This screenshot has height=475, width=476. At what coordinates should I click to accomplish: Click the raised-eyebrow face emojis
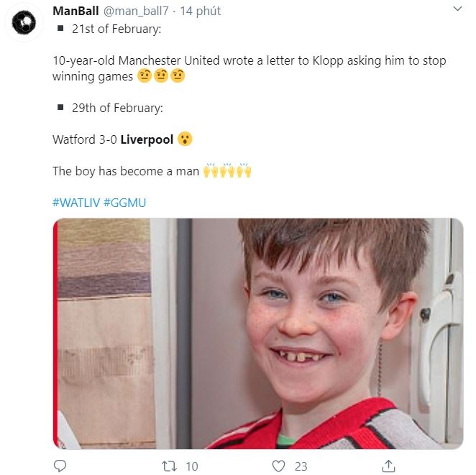(161, 75)
